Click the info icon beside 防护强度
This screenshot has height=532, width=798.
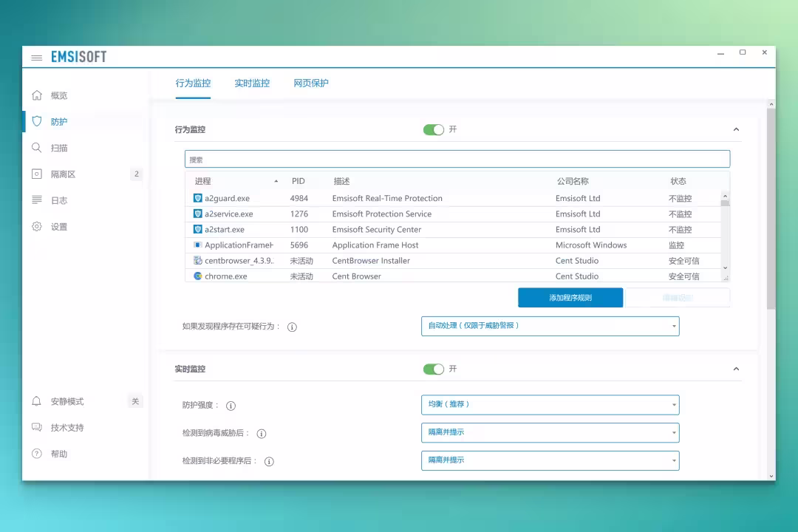point(231,406)
